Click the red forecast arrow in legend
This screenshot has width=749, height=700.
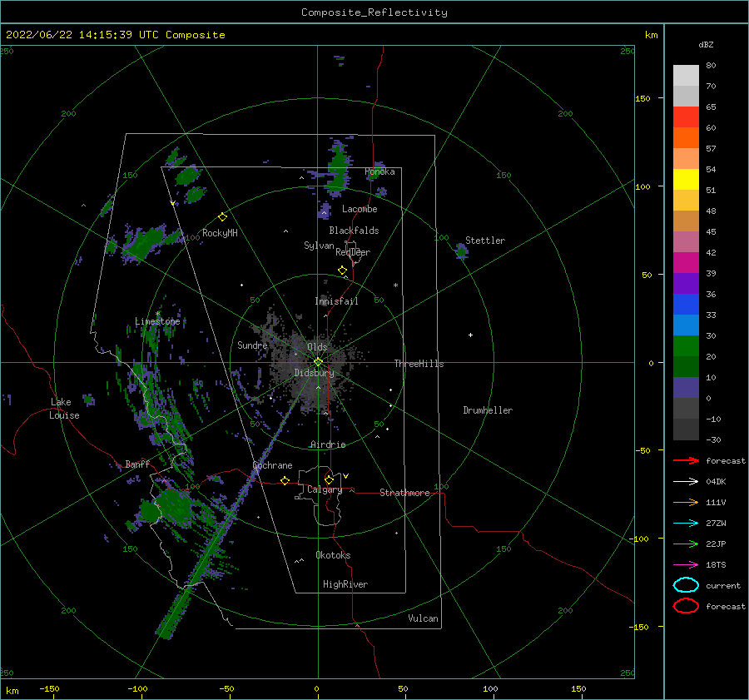point(686,460)
